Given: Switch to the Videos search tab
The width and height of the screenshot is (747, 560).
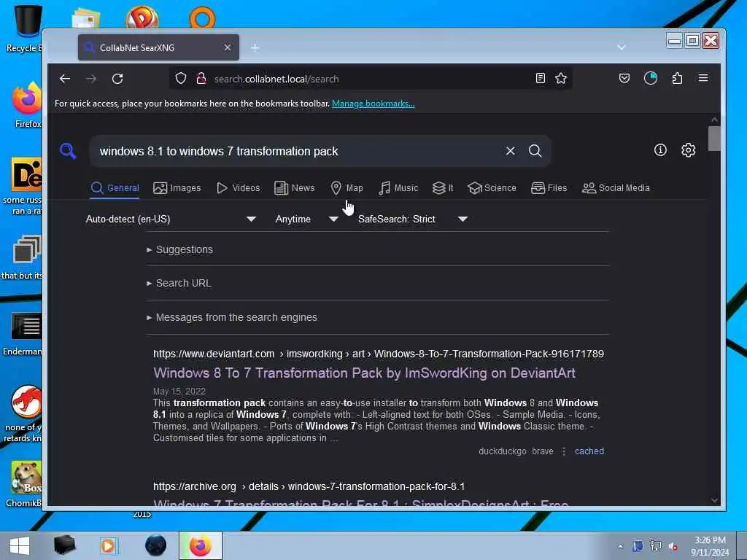Looking at the screenshot, I should click(x=239, y=188).
